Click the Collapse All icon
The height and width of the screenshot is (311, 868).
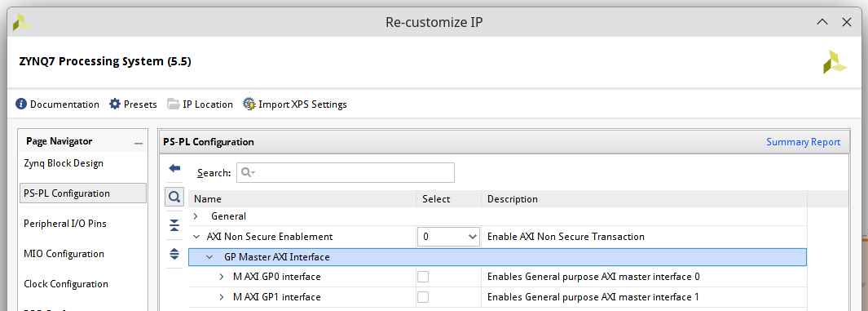(174, 225)
